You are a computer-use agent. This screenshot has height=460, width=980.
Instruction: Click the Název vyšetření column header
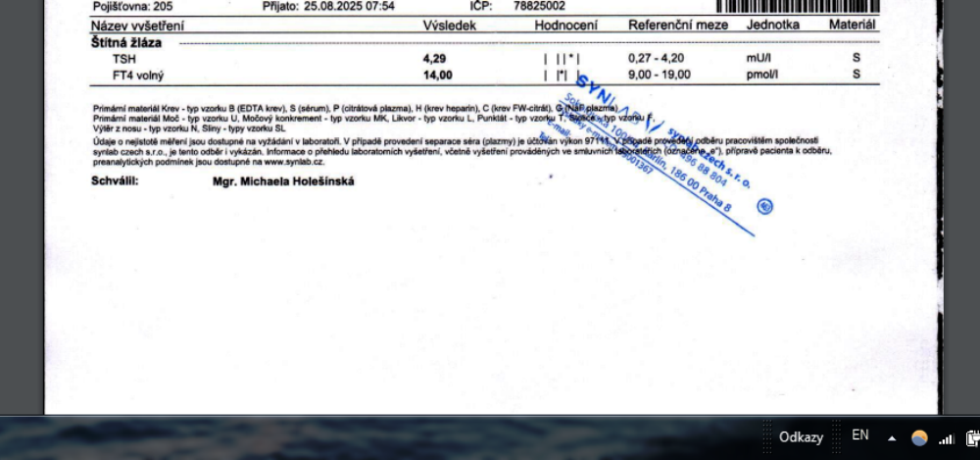pyautogui.click(x=139, y=25)
